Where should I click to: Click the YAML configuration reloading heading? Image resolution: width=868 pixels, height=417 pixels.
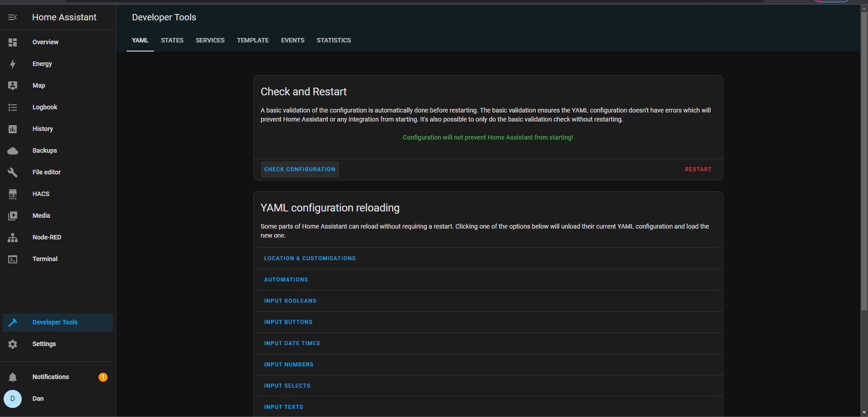(x=330, y=208)
